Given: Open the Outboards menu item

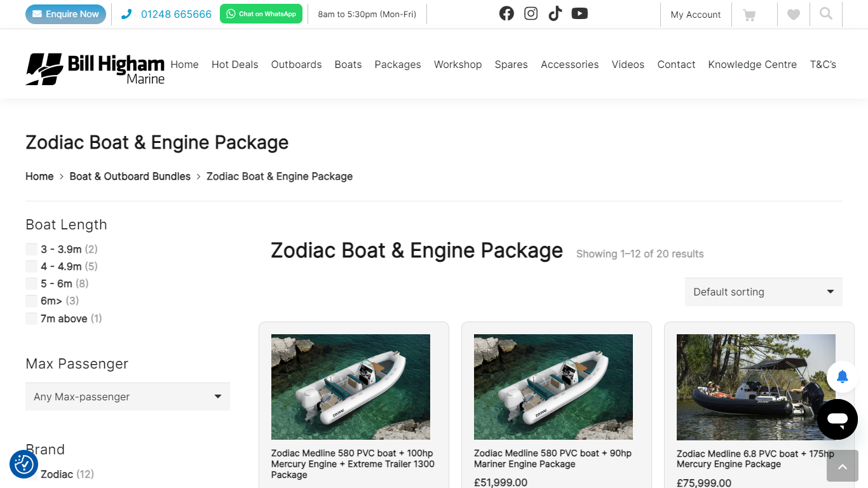Looking at the screenshot, I should [296, 64].
